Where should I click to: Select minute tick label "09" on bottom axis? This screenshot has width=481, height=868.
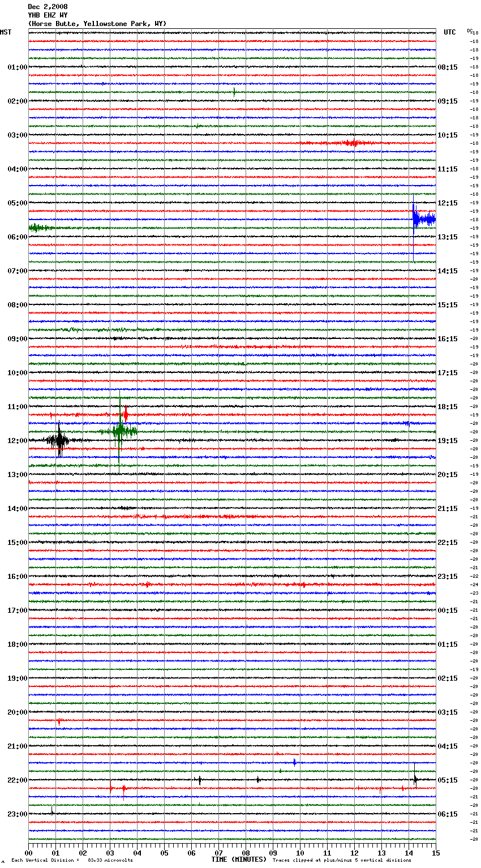(273, 853)
